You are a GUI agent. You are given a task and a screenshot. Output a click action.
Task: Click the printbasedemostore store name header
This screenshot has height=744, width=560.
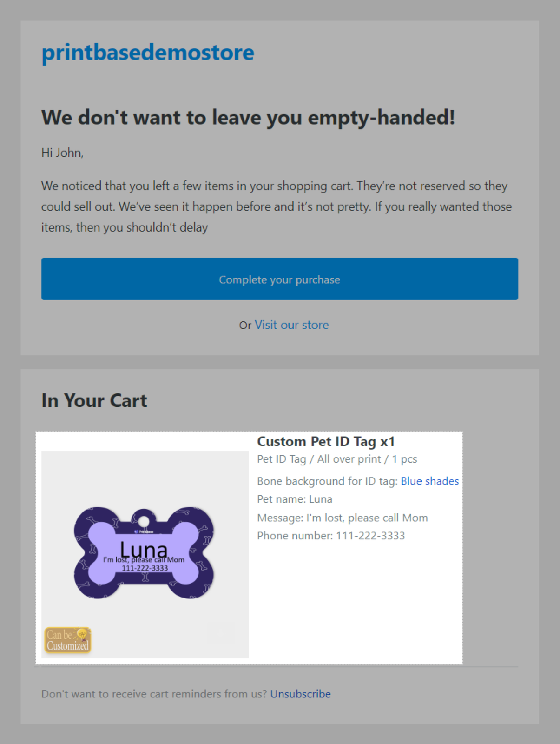pos(147,53)
